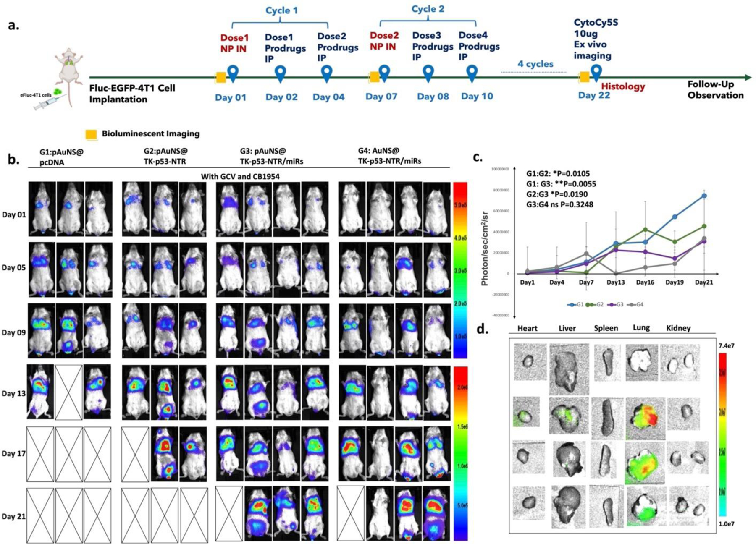Click the crossed-out box in G2 Day 17 row
Image resolution: width=756 pixels, height=544 pixels.
(135, 454)
